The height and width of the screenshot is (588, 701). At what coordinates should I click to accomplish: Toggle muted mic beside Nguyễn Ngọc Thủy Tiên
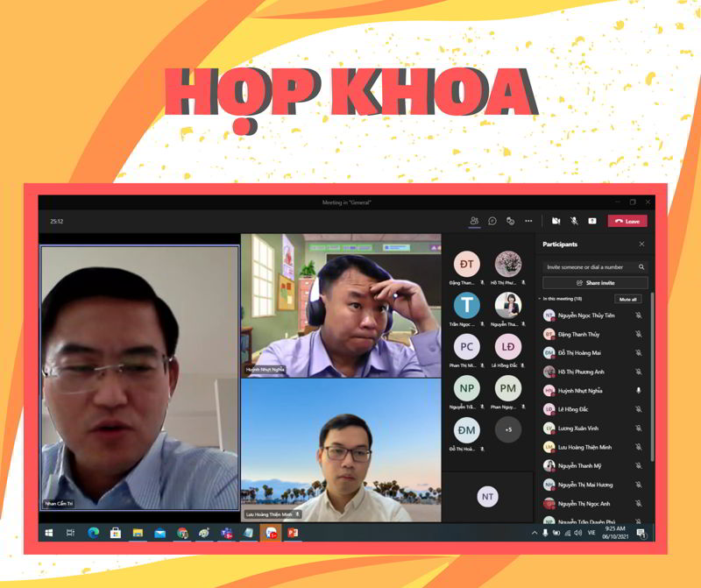(639, 315)
